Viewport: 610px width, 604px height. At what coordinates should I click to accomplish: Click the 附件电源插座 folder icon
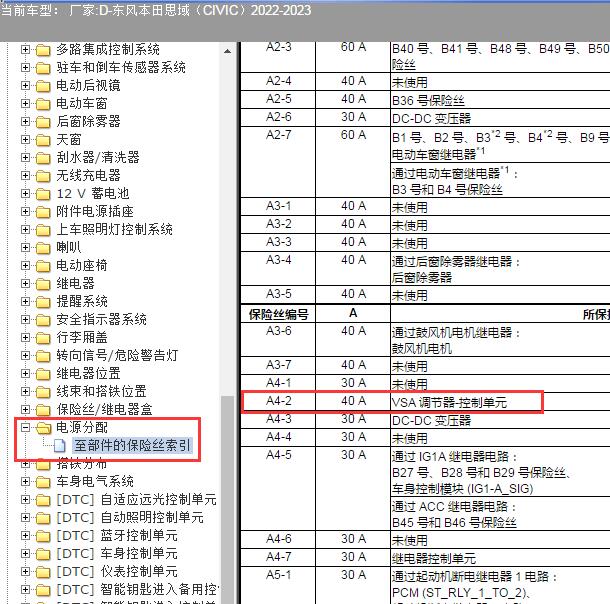43,212
